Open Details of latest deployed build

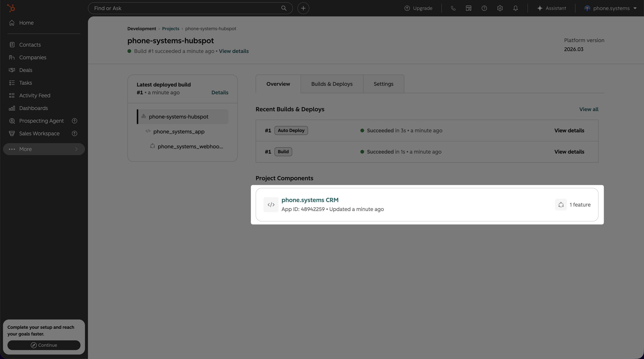[x=220, y=92]
